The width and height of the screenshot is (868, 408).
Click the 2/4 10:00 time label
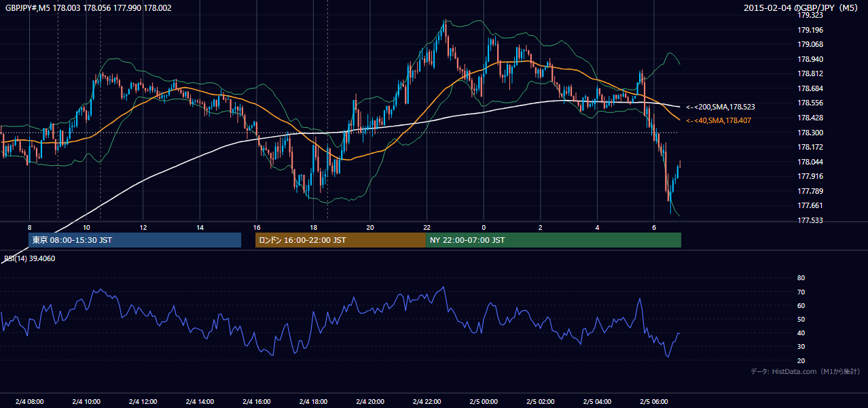86,401
